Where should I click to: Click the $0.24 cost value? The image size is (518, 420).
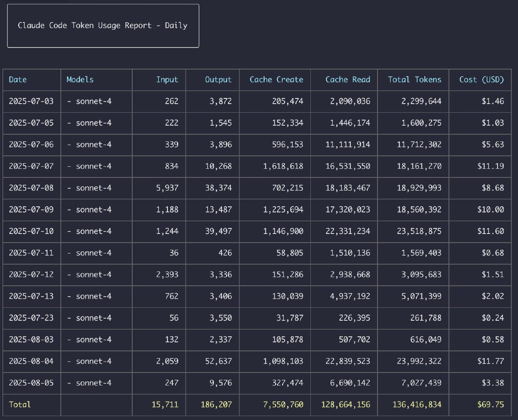(492, 318)
